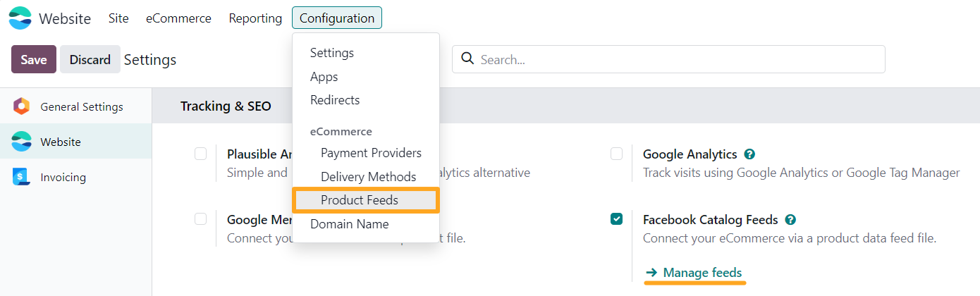Click the Website app title
Screen dimensions: 980x296
pos(65,19)
